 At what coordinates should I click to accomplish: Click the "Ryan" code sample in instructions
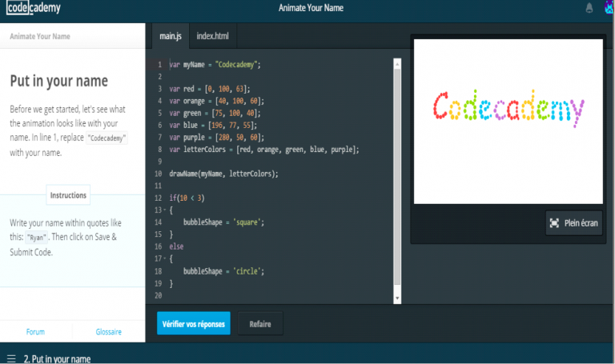click(37, 238)
